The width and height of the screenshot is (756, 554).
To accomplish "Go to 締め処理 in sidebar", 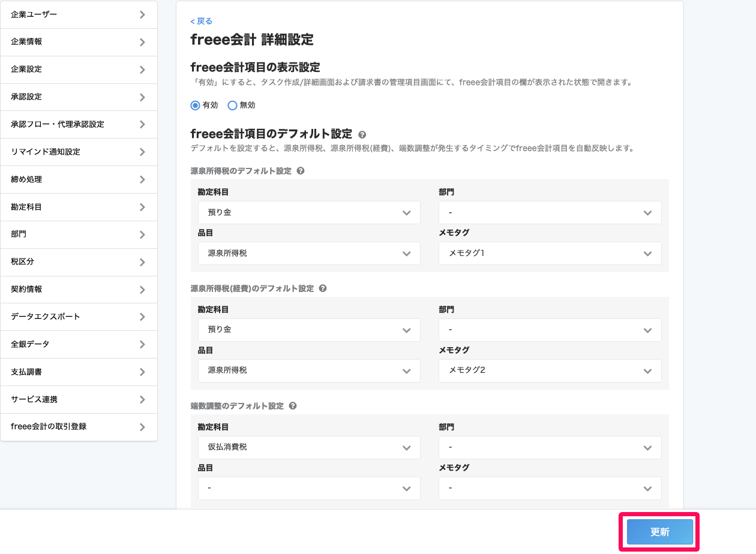I will pos(79,180).
